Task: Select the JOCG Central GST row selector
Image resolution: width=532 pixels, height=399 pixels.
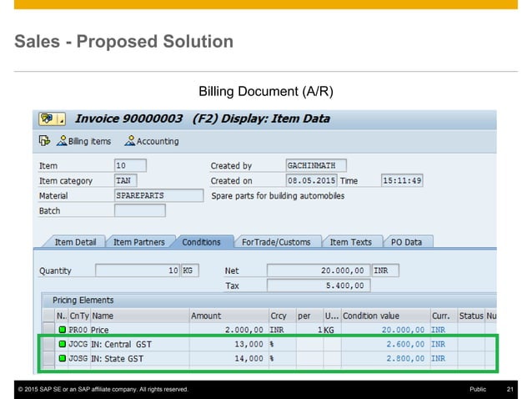Action: (x=49, y=344)
